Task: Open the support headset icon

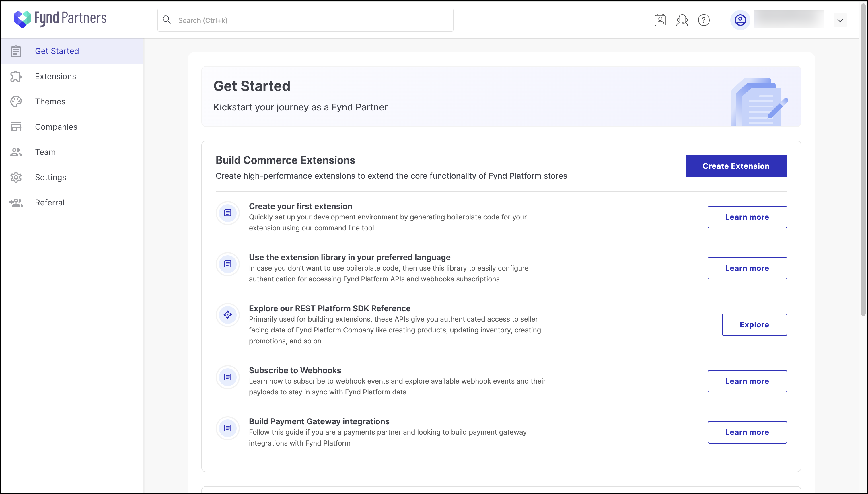Action: [x=682, y=20]
